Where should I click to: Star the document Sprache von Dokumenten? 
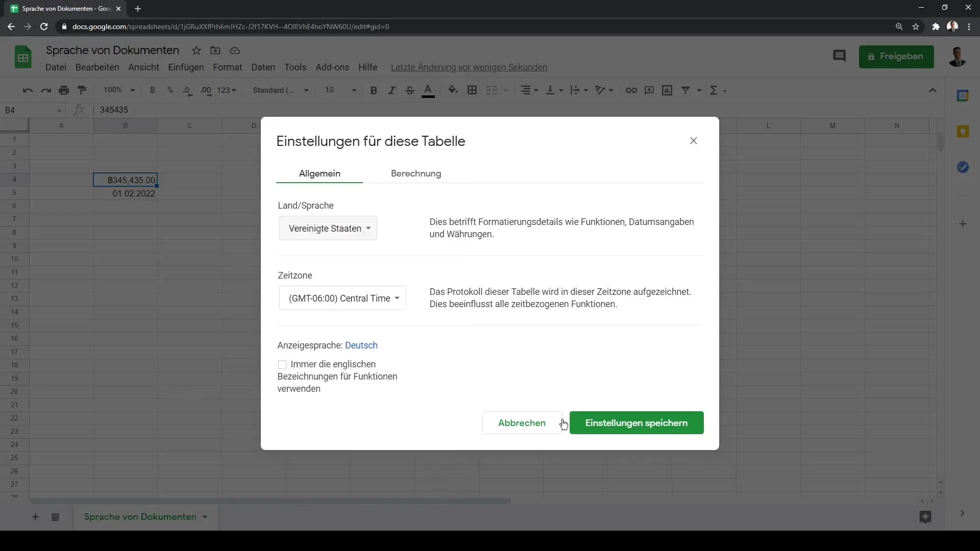[197, 51]
